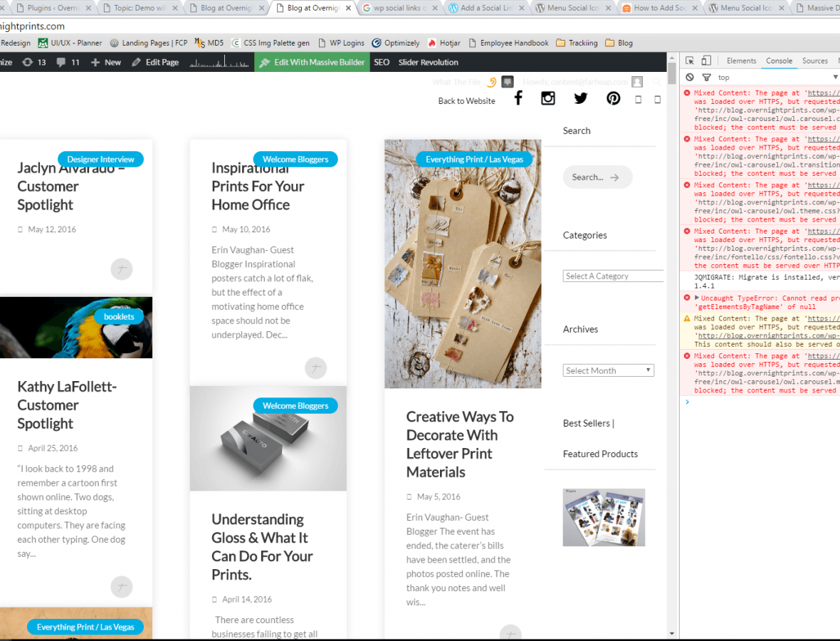This screenshot has height=641, width=840.
Task: Open the Select A Category dropdown
Action: tap(612, 276)
